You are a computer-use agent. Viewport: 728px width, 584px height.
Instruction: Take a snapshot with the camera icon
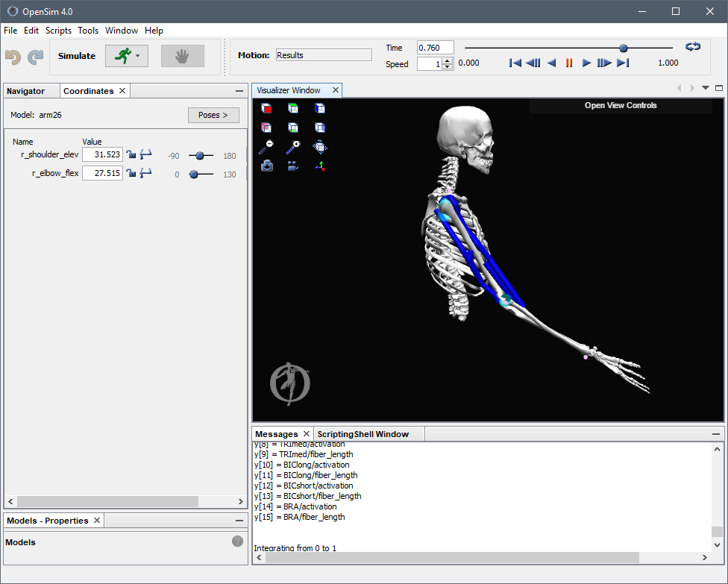[267, 166]
